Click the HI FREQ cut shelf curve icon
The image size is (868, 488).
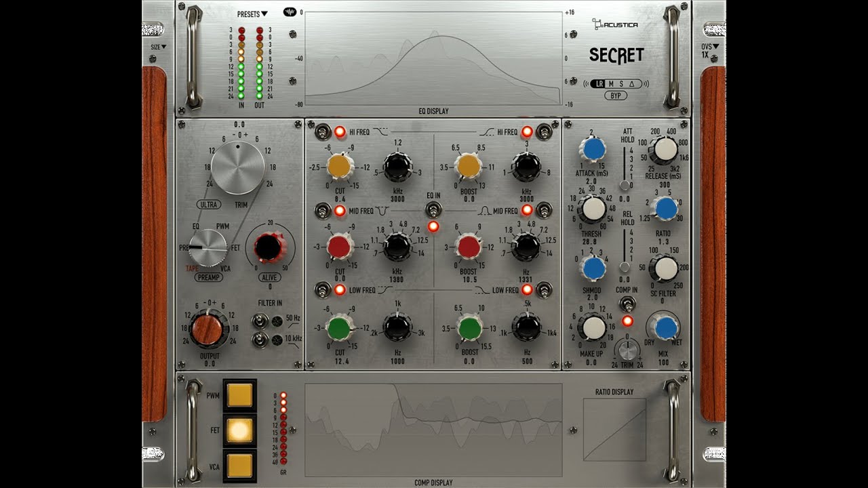coord(381,132)
